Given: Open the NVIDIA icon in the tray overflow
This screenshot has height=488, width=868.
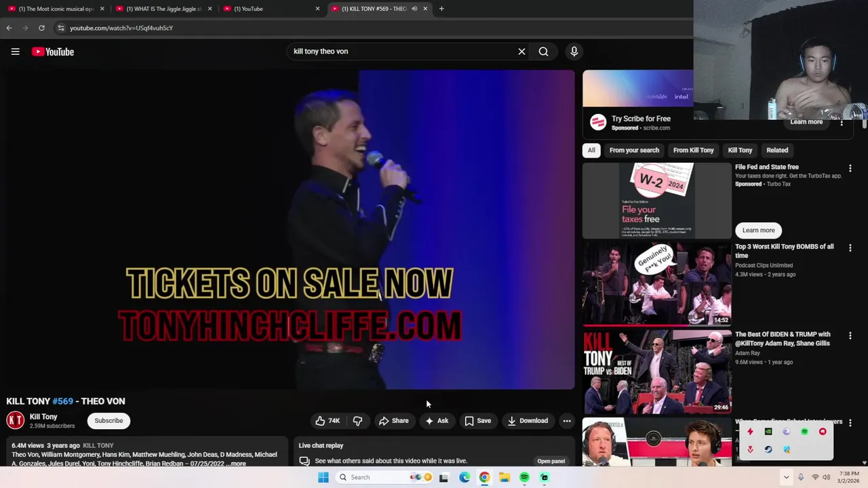Looking at the screenshot, I should click(768, 432).
